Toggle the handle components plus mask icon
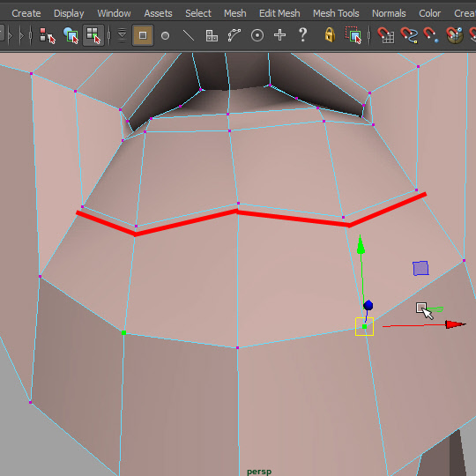This screenshot has width=476, height=476. tap(279, 35)
